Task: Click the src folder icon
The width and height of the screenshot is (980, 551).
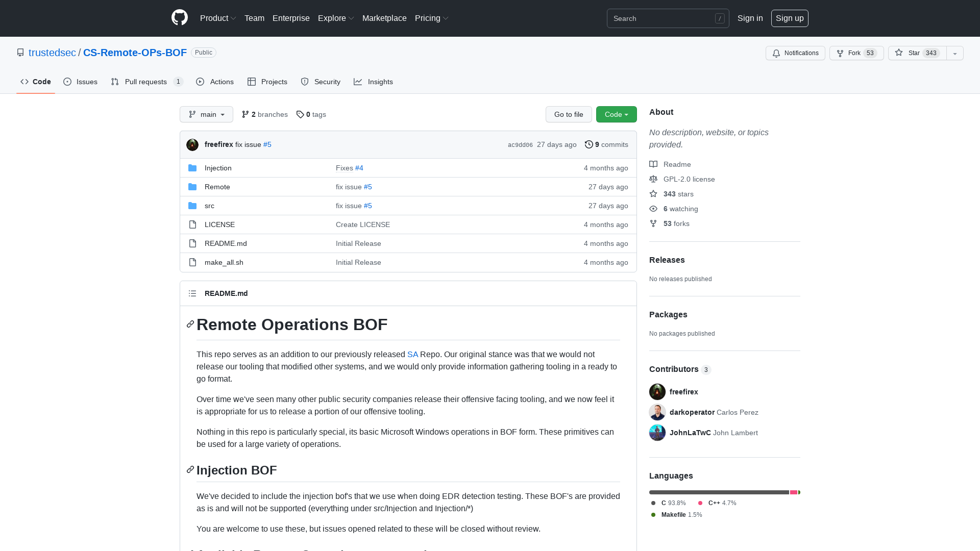Action: (192, 206)
